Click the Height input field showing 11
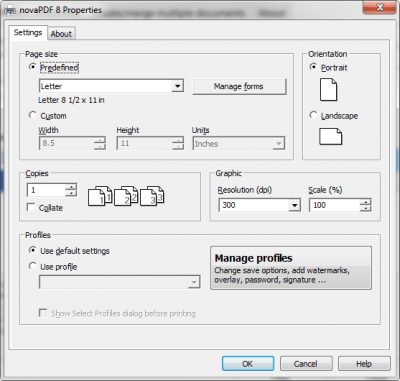The width and height of the screenshot is (400, 381). tap(145, 143)
